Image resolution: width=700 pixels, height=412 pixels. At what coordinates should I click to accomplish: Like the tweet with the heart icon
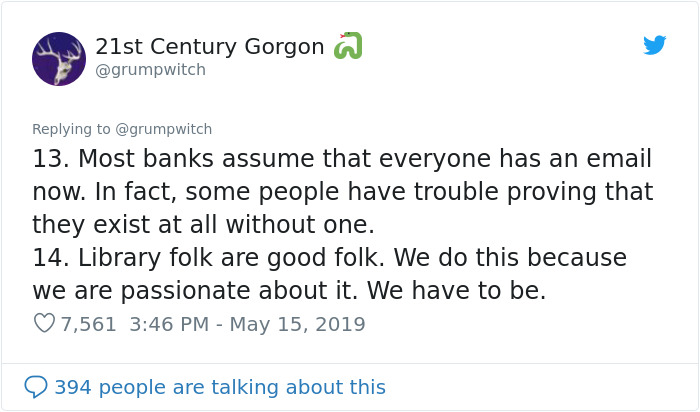click(44, 323)
